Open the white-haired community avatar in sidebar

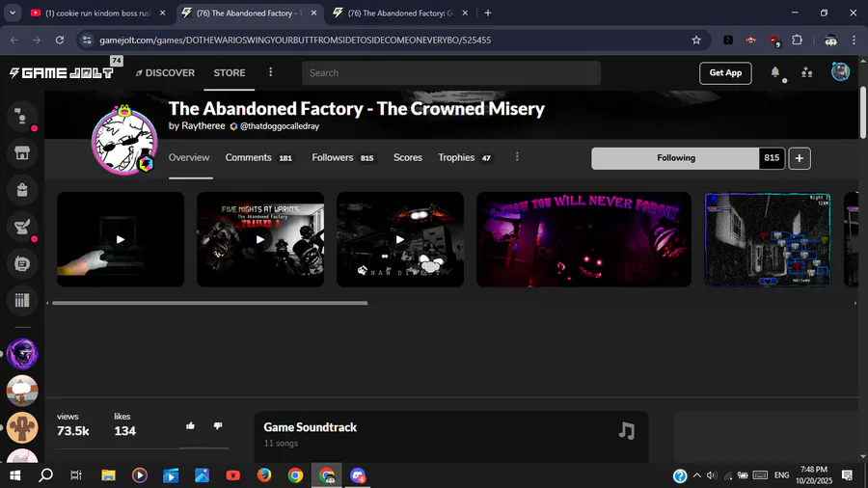click(22, 391)
